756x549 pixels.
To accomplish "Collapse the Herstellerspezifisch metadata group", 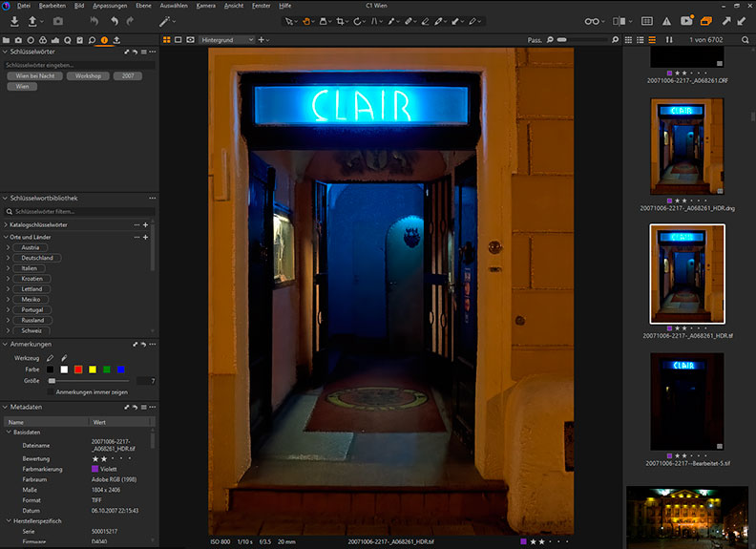I will click(9, 521).
